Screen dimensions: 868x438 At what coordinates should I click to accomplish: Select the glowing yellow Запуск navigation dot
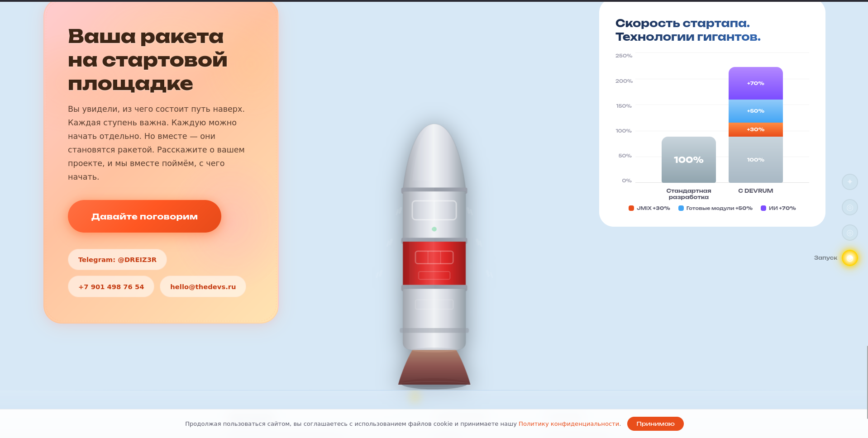coord(849,258)
